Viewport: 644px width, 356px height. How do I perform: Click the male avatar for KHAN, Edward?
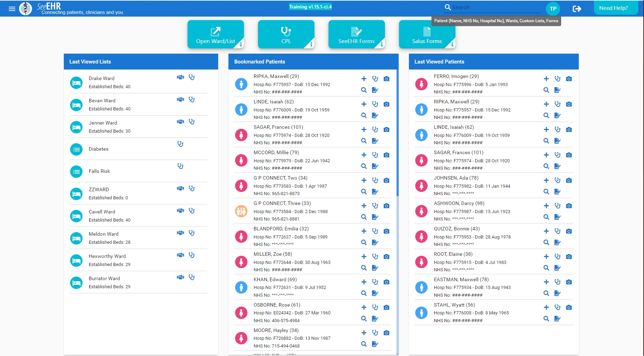pyautogui.click(x=241, y=287)
